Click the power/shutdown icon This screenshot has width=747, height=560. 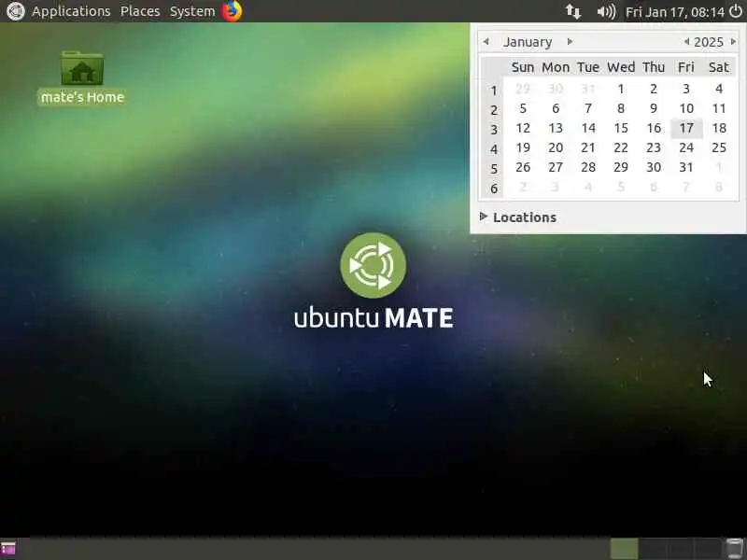click(x=736, y=11)
